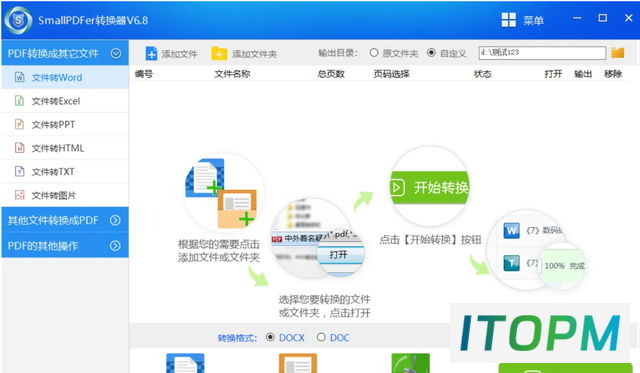
Task: Select the 自定义 output radio button
Action: pyautogui.click(x=431, y=53)
